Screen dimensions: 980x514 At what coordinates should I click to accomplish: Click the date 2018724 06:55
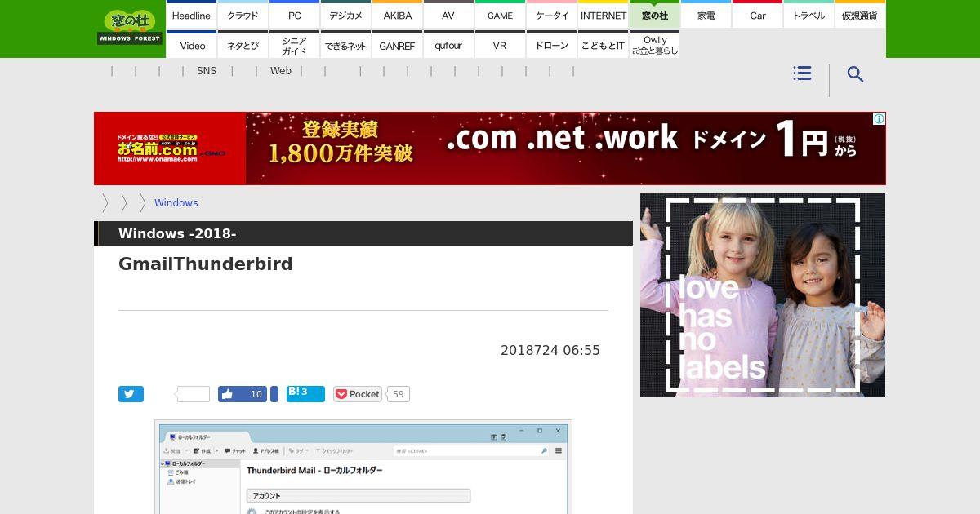coord(550,350)
